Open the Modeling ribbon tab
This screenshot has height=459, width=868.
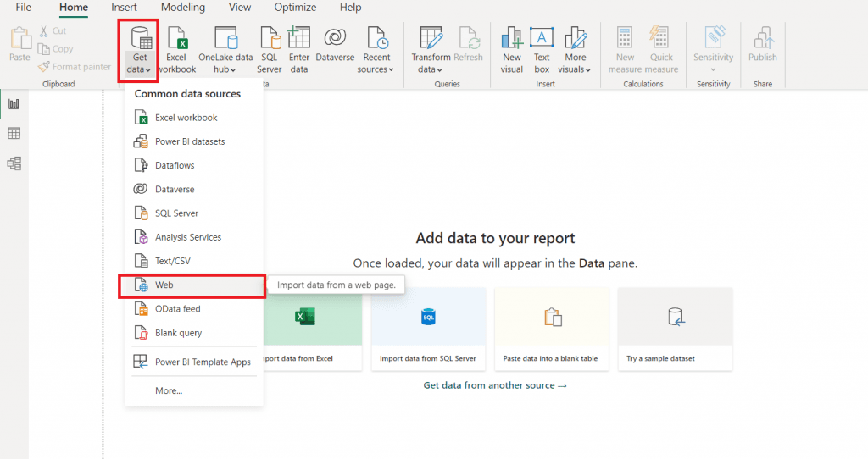click(x=183, y=8)
